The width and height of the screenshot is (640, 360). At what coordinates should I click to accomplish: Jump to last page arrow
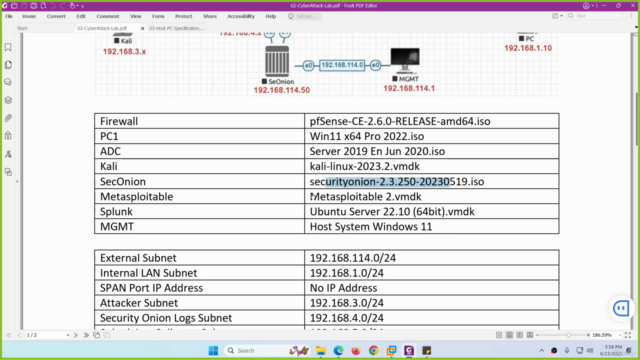pyautogui.click(x=86, y=335)
